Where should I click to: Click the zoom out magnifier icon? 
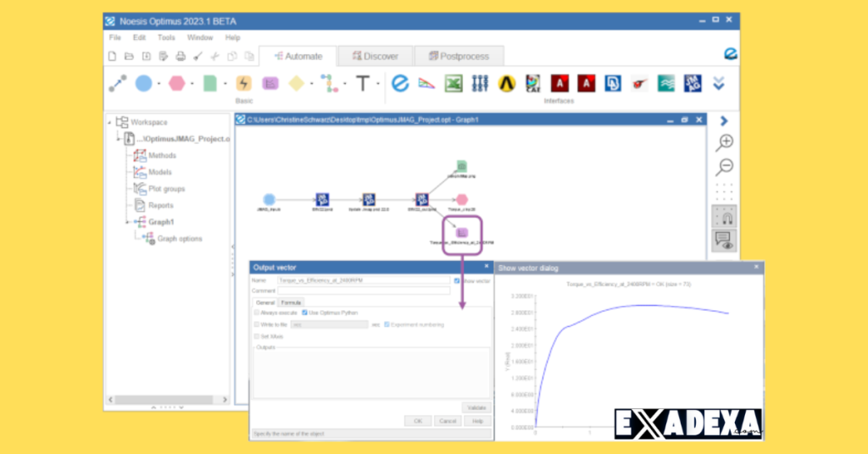[724, 167]
